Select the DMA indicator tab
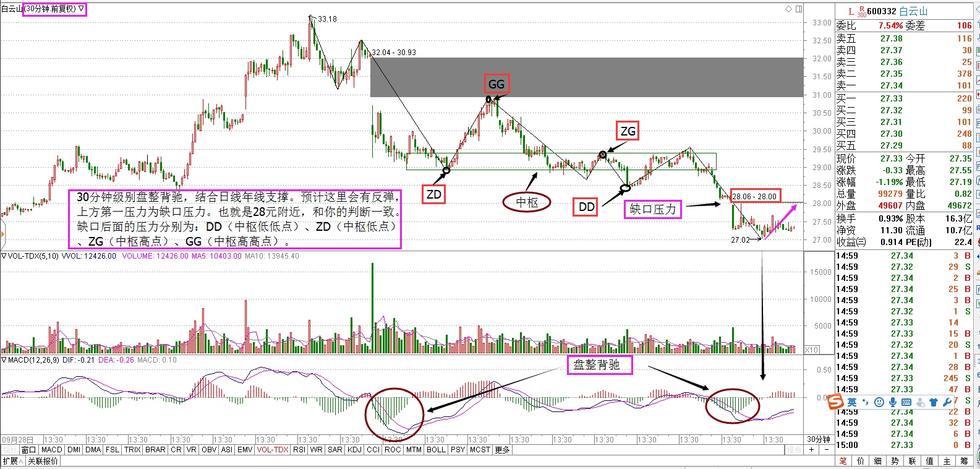980x469 pixels. pos(93,450)
